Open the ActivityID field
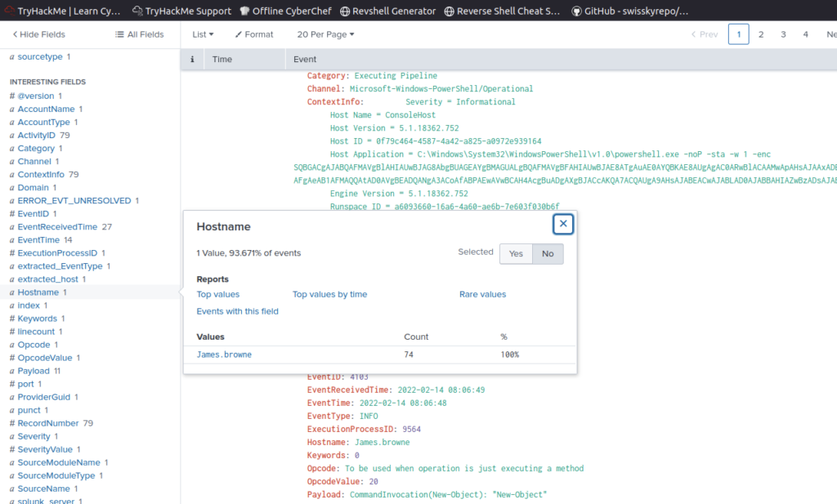 36,135
